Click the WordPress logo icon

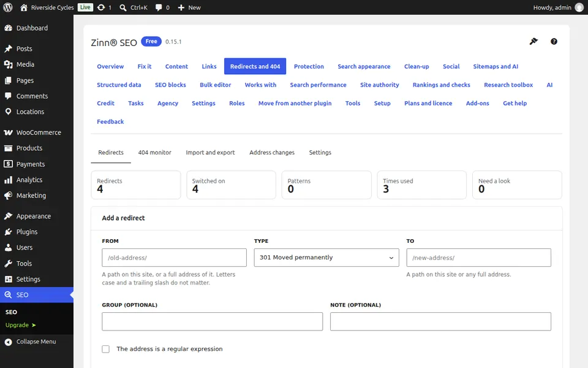click(8, 7)
